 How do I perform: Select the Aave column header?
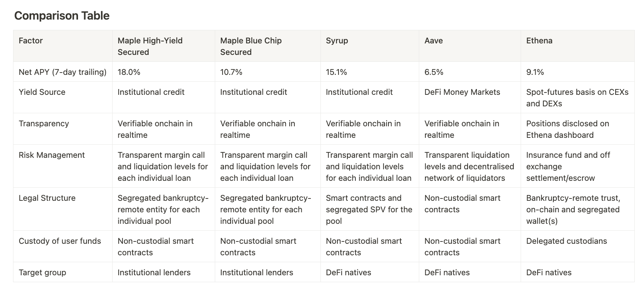coord(433,41)
